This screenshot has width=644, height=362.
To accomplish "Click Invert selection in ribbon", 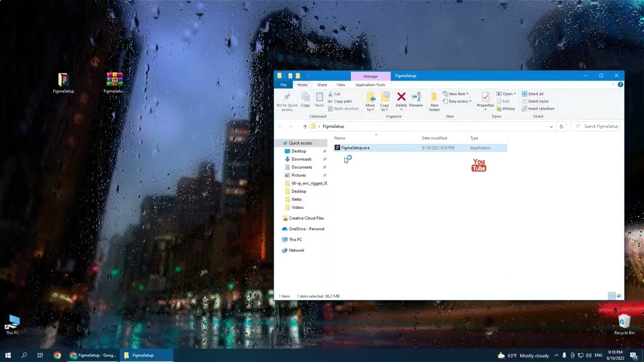I will click(x=538, y=109).
